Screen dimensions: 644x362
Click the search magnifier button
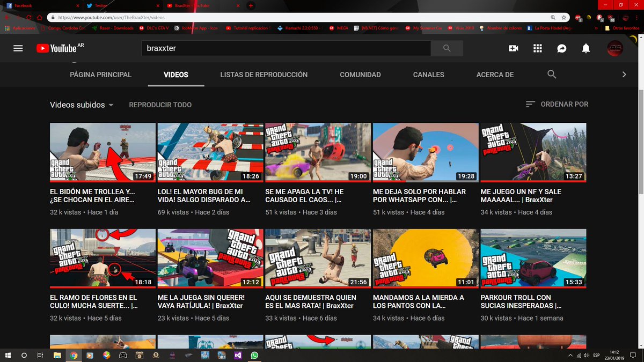447,48
